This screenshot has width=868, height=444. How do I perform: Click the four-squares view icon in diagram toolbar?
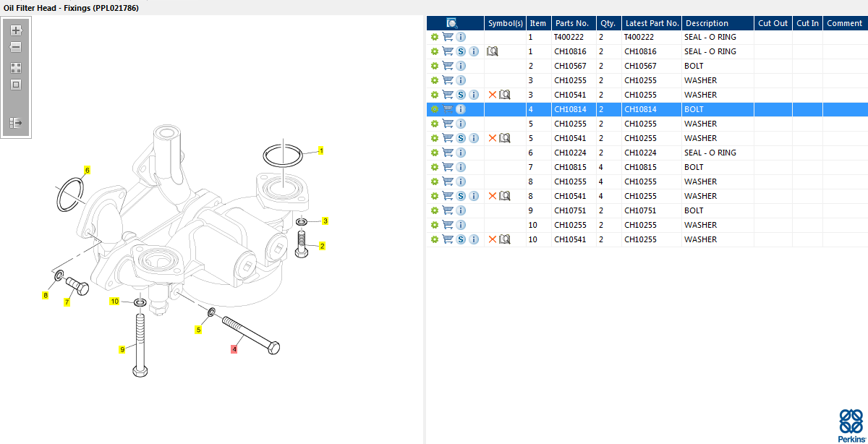coord(16,68)
